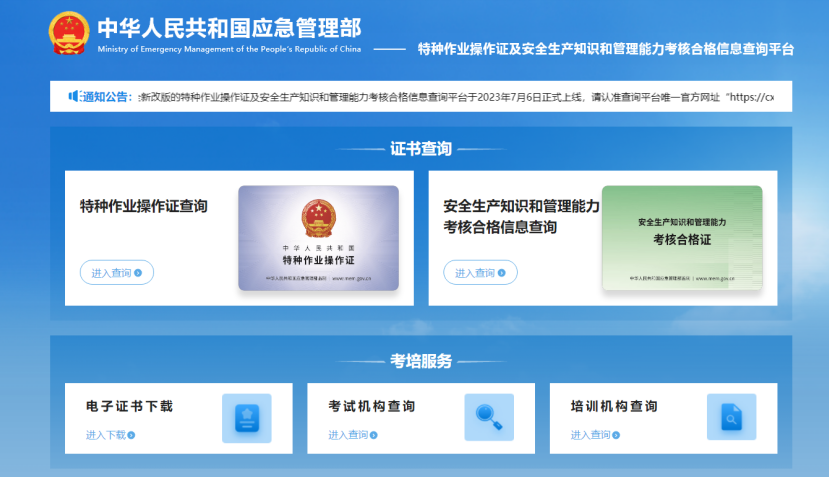Screen dimensions: 829x477
Task: Click arrow icon in 安全生产知识 进入查询 button
Action: [x=502, y=273]
